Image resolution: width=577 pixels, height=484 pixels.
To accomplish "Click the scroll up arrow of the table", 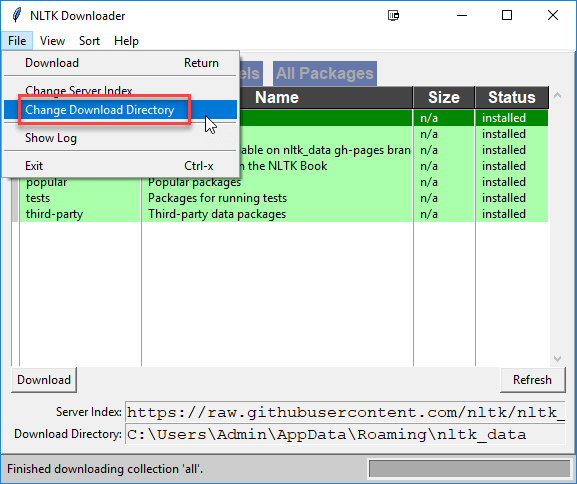I will click(x=557, y=96).
